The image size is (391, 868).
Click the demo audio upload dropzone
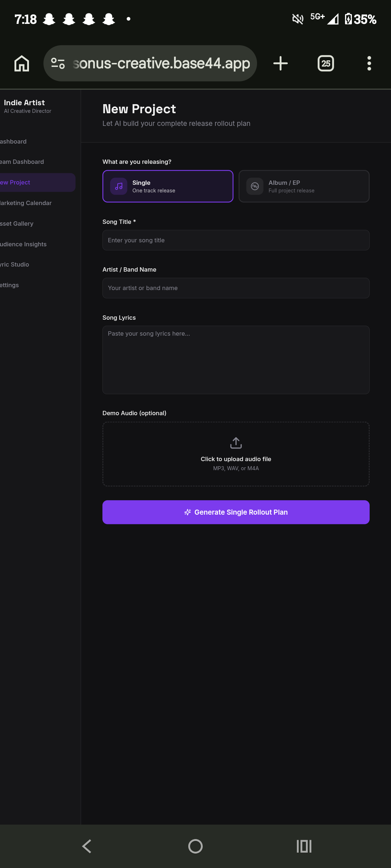tap(236, 454)
